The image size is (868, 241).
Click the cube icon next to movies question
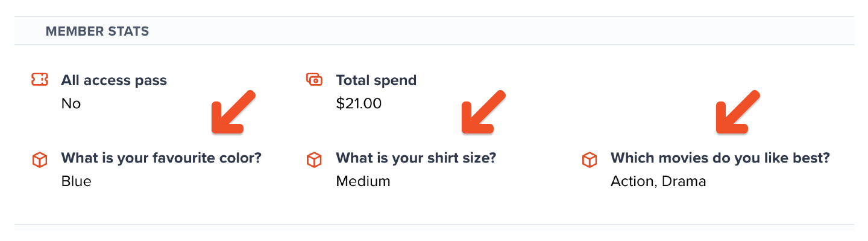pos(589,160)
